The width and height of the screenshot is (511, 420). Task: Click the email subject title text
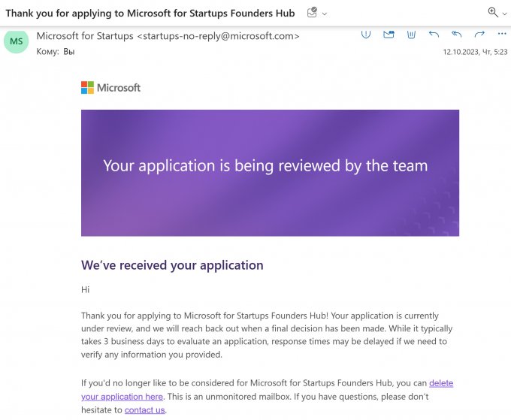pos(150,14)
